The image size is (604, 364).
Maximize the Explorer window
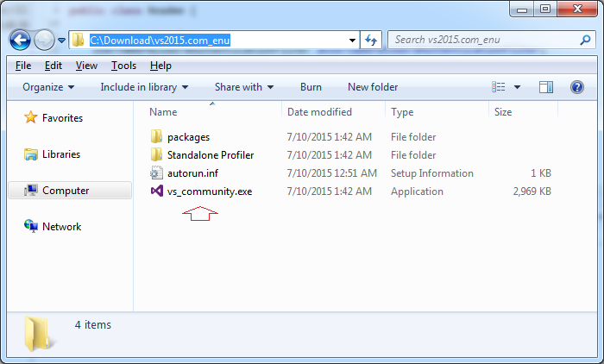point(545,9)
